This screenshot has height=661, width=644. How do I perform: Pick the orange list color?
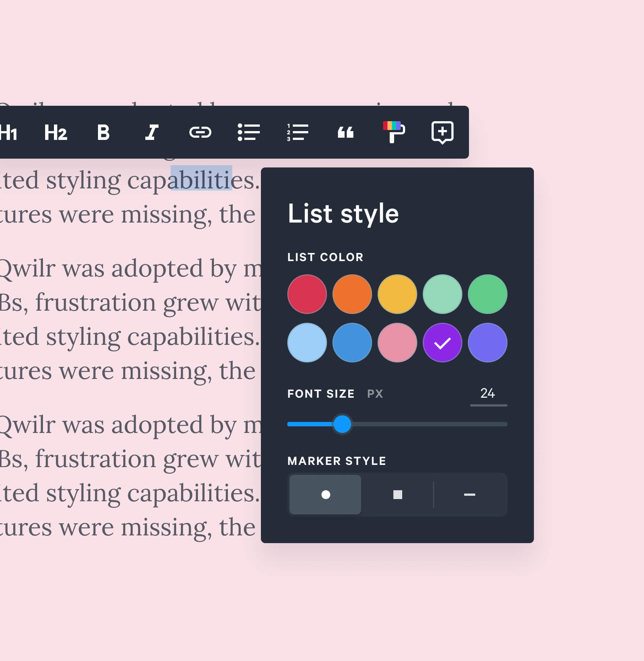pos(352,294)
